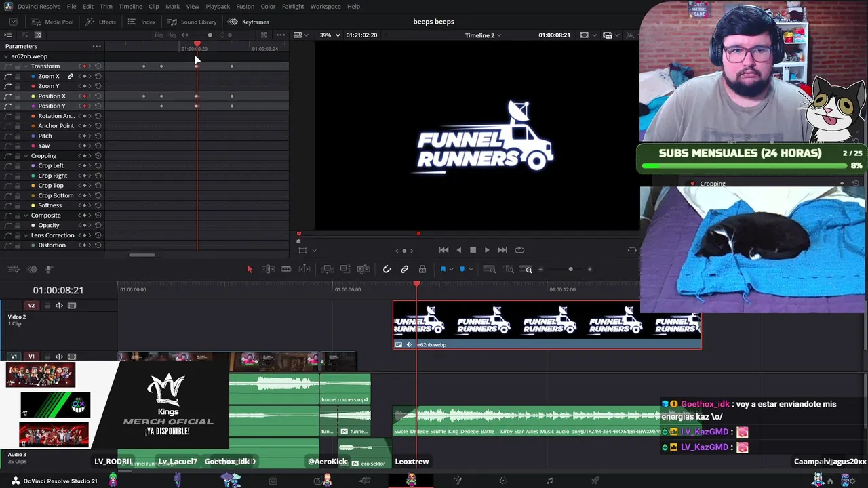This screenshot has width=868, height=488.
Task: Open the marker color dropdown arrow
Action: click(x=471, y=270)
